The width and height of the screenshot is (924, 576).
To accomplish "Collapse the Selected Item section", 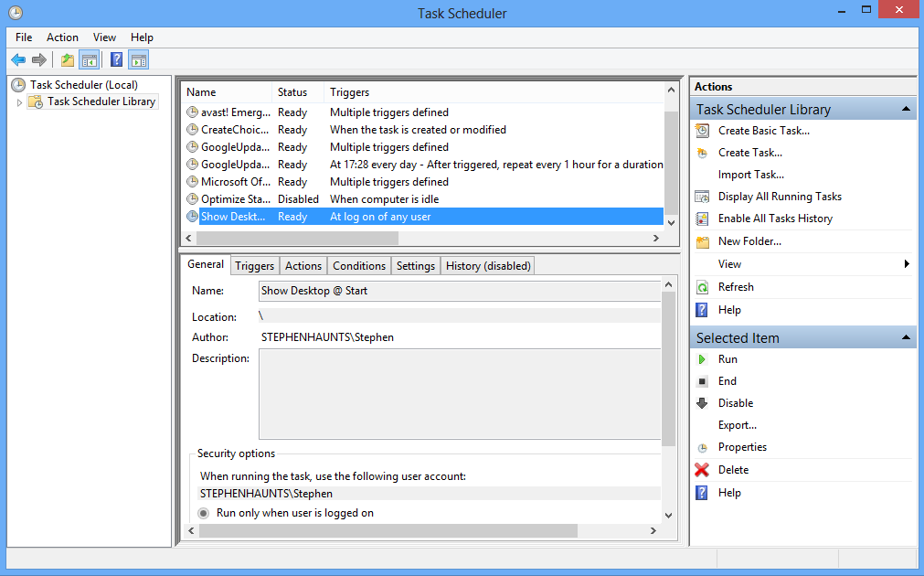I will point(905,337).
